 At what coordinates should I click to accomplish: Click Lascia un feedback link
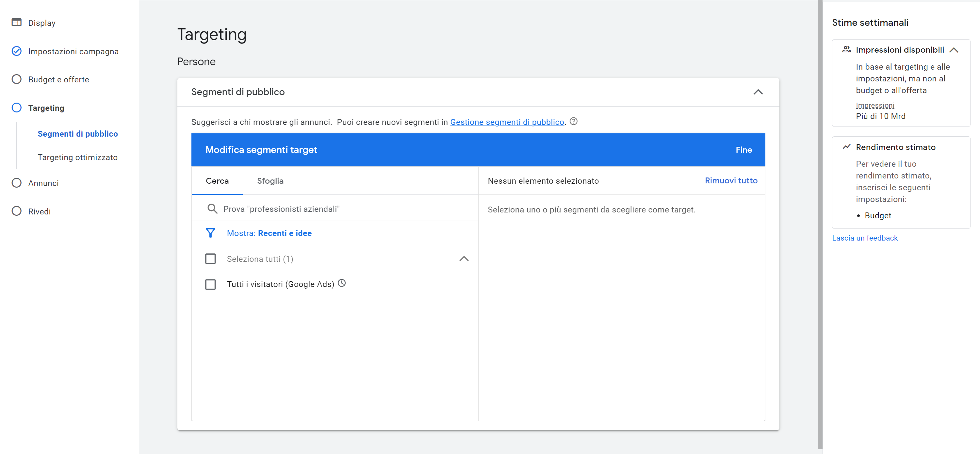[x=864, y=238]
